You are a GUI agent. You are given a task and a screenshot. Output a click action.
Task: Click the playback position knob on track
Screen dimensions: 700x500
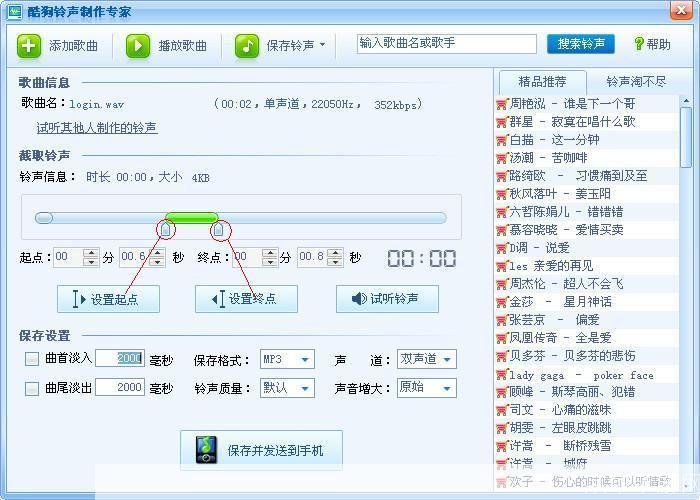pos(44,218)
